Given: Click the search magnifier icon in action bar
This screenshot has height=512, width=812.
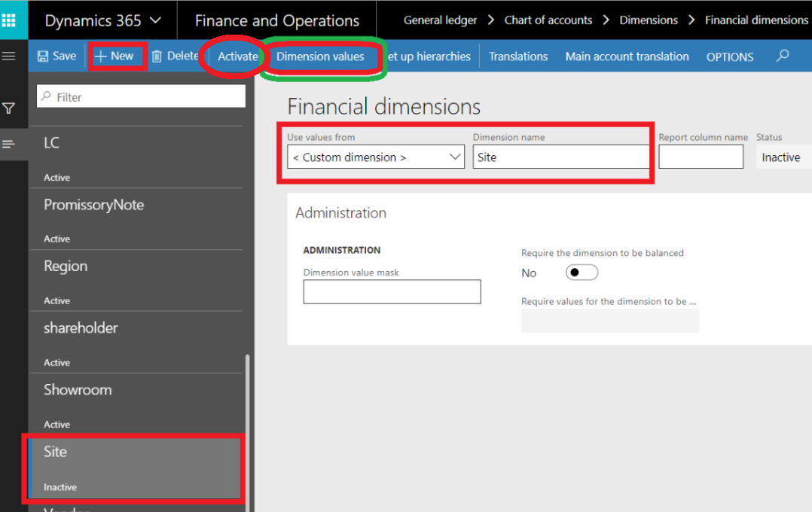Looking at the screenshot, I should click(x=783, y=56).
